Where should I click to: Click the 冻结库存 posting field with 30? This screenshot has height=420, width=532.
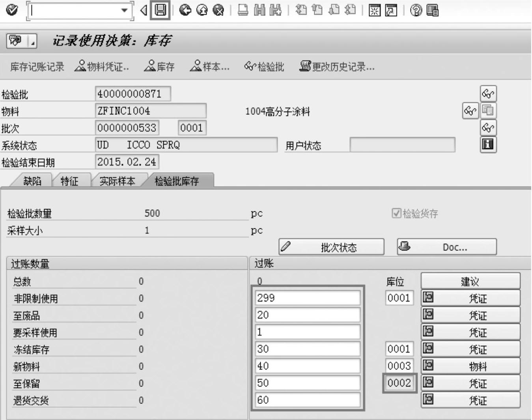point(308,349)
